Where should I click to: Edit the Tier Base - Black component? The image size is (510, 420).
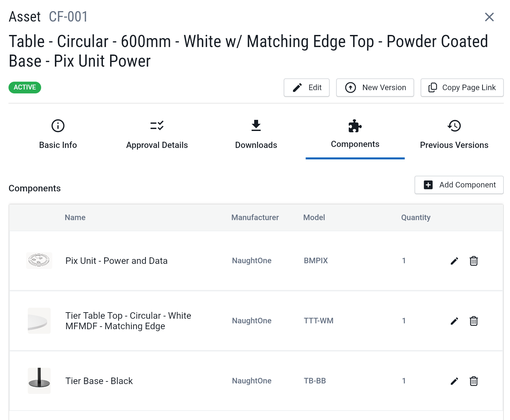tap(454, 381)
